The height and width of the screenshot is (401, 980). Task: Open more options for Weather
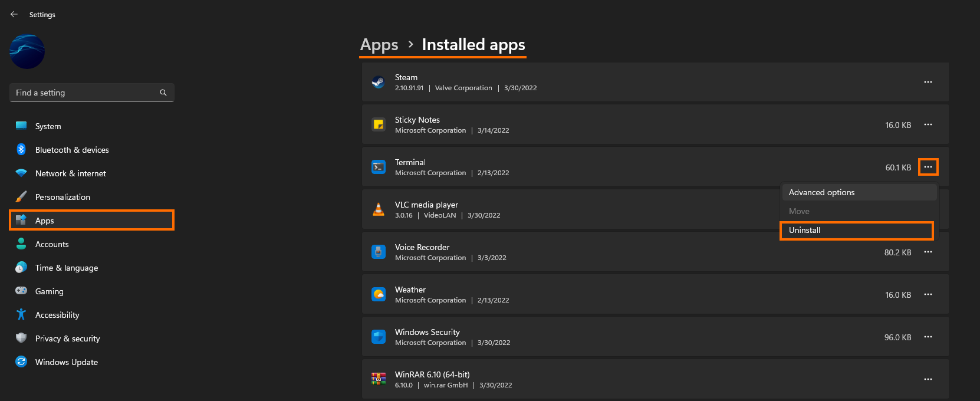coord(928,294)
